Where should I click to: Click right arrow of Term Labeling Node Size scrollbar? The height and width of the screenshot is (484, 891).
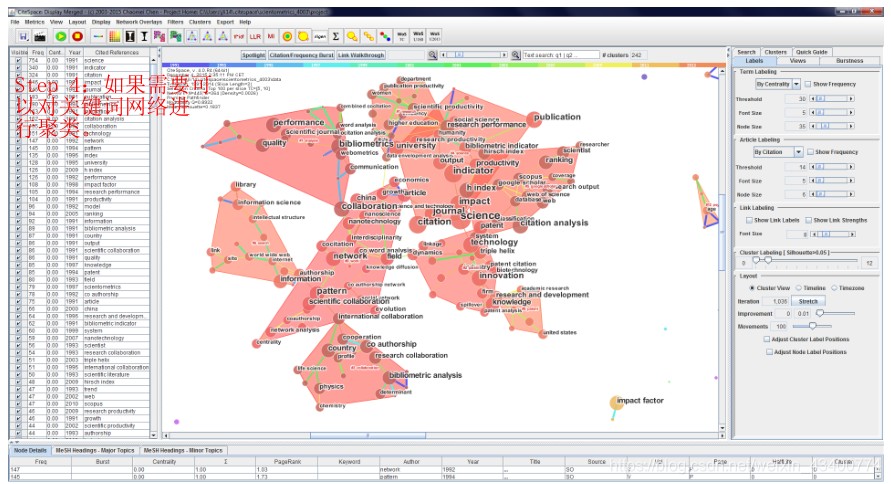coord(851,126)
